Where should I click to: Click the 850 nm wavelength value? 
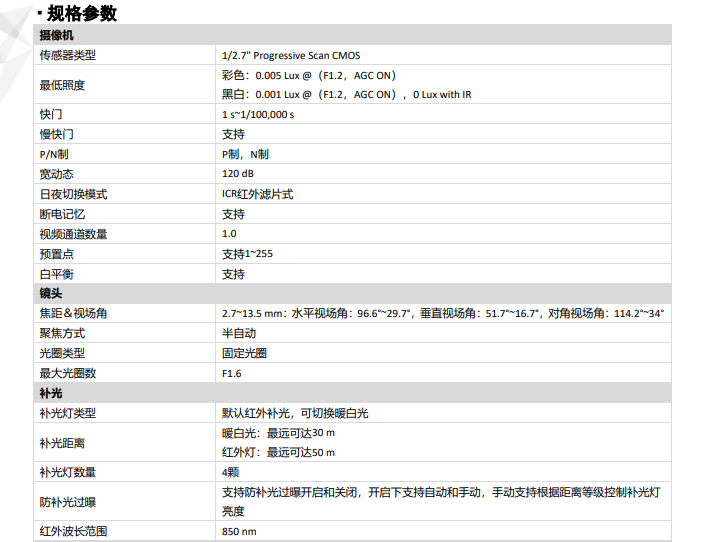click(x=239, y=531)
